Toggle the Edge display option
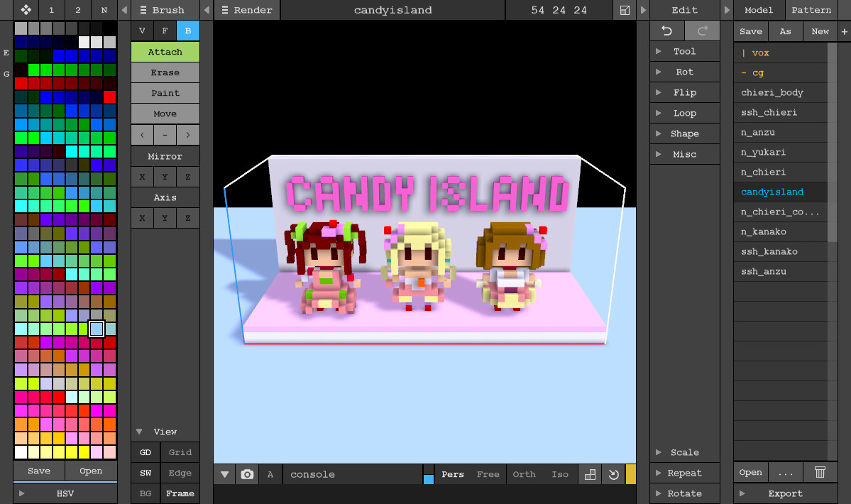 (x=180, y=473)
